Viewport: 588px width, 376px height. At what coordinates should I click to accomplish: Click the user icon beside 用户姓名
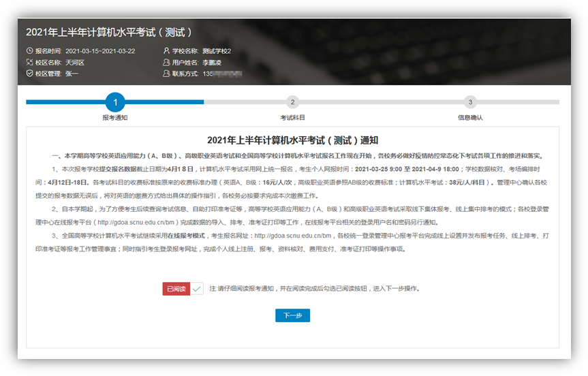pos(166,62)
